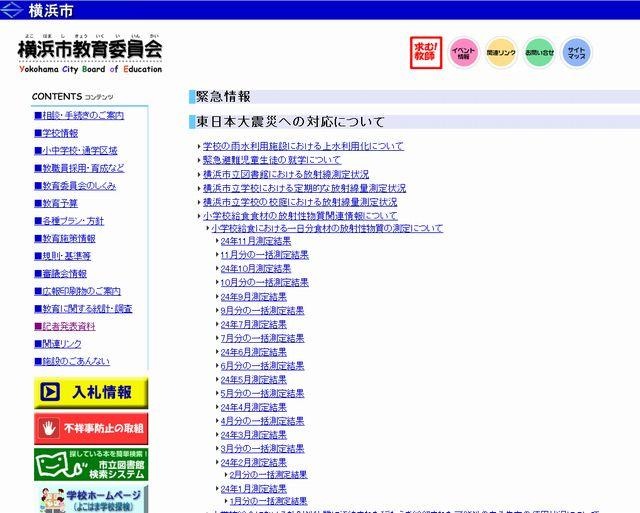Click 横浜市 text in the blue top bar
This screenshot has width=640, height=513.
click(51, 10)
